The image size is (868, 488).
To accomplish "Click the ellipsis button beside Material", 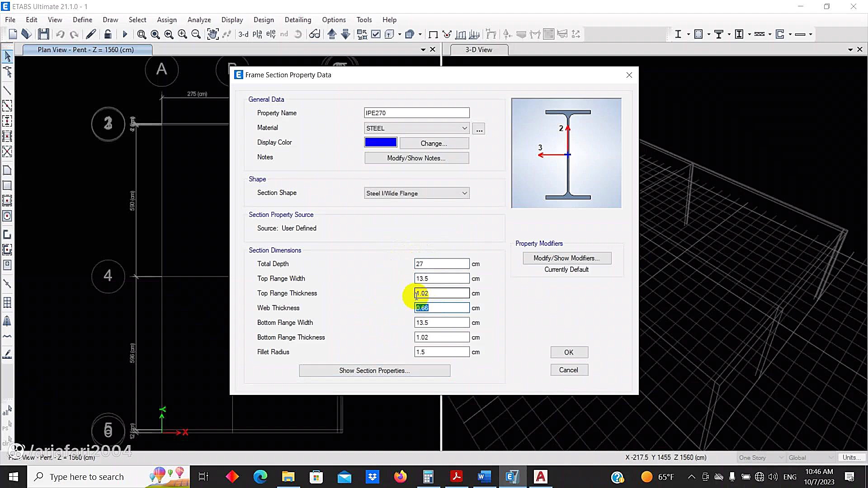I will (479, 129).
